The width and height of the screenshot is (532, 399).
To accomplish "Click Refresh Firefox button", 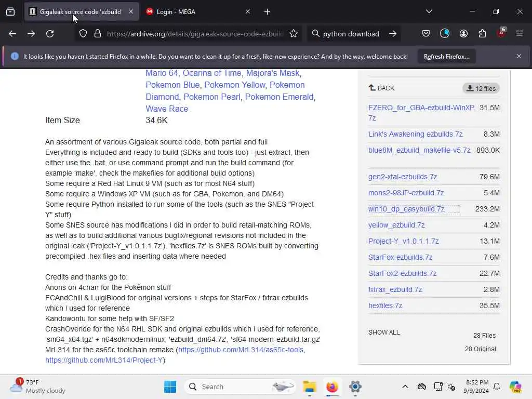I will [446, 57].
